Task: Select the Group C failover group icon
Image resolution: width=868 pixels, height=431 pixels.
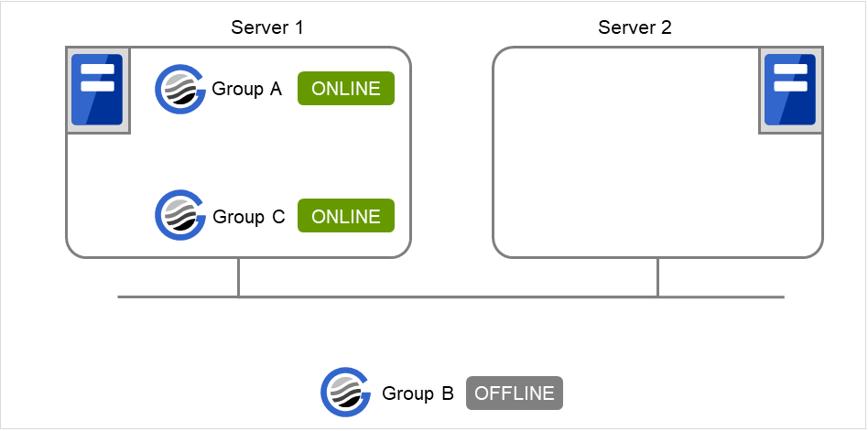Action: click(180, 216)
